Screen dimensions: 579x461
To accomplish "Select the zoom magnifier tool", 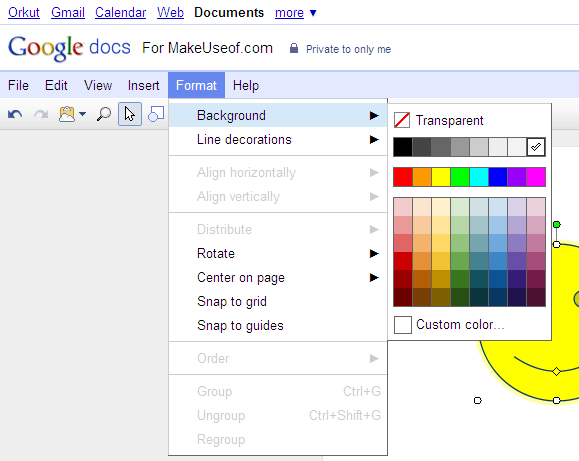I will point(104,114).
